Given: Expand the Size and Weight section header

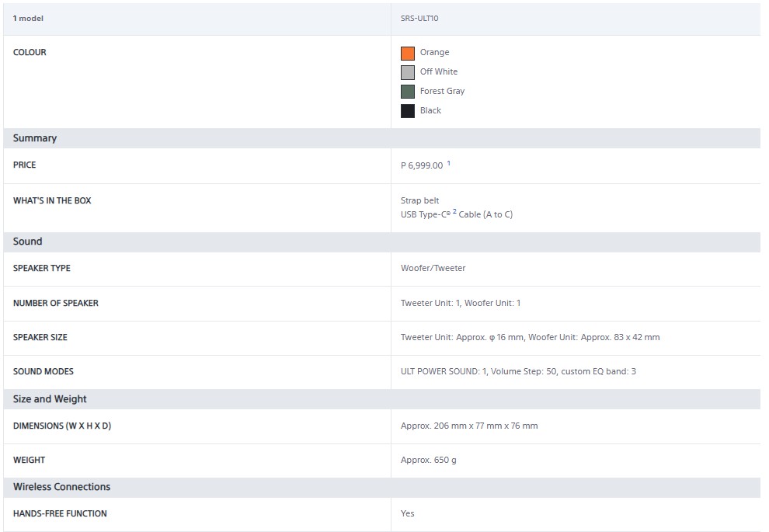Looking at the screenshot, I should pyautogui.click(x=50, y=399).
